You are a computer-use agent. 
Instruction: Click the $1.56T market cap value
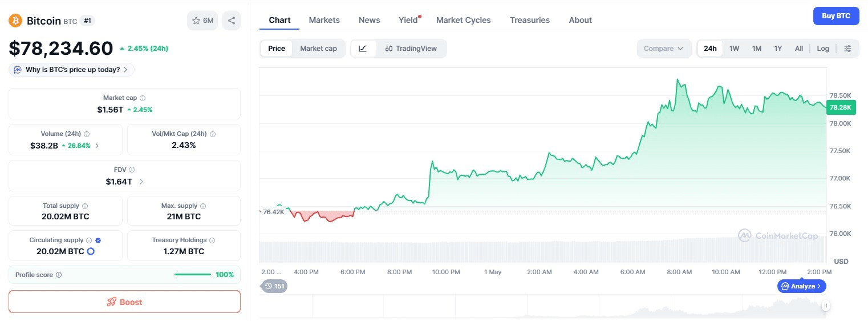[x=110, y=110]
